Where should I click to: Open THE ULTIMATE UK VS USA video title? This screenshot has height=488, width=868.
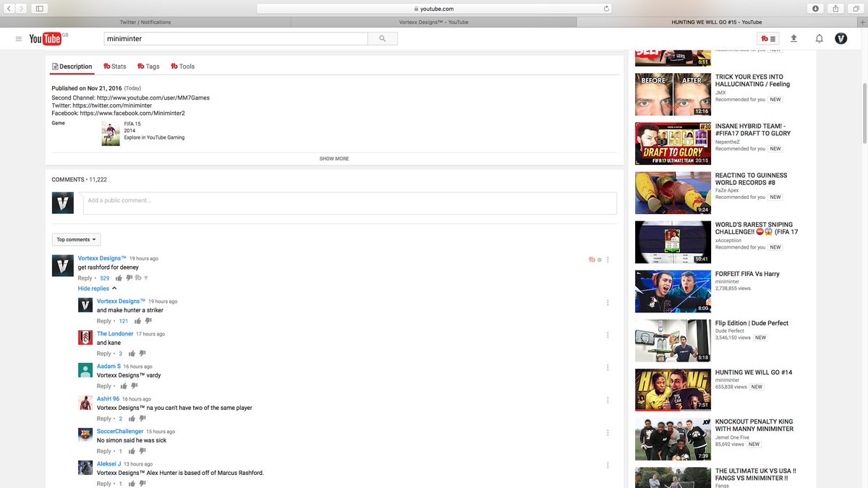756,474
